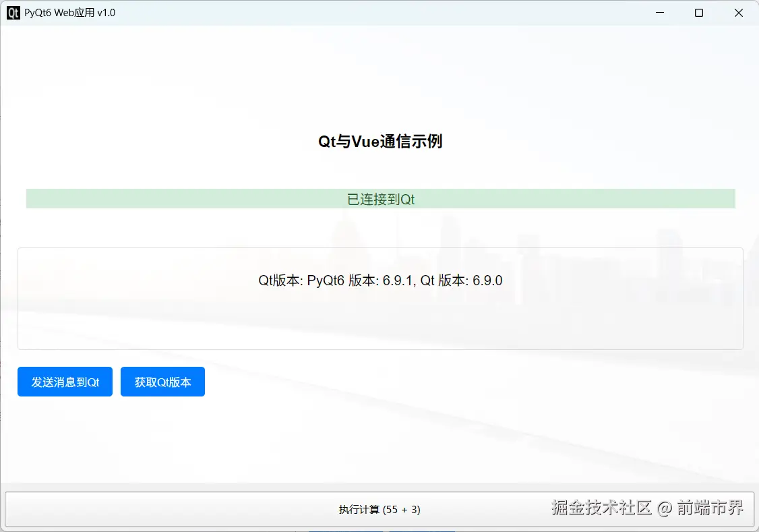
Task: Close the PyQt6 Web应用 window
Action: (x=739, y=13)
